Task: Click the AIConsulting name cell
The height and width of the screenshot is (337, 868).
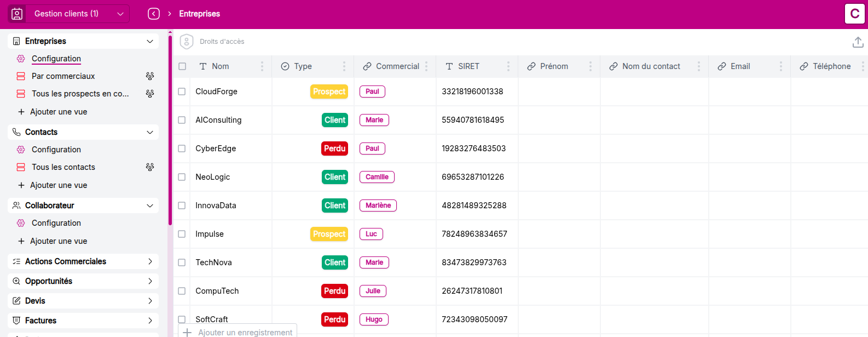Action: click(x=218, y=120)
